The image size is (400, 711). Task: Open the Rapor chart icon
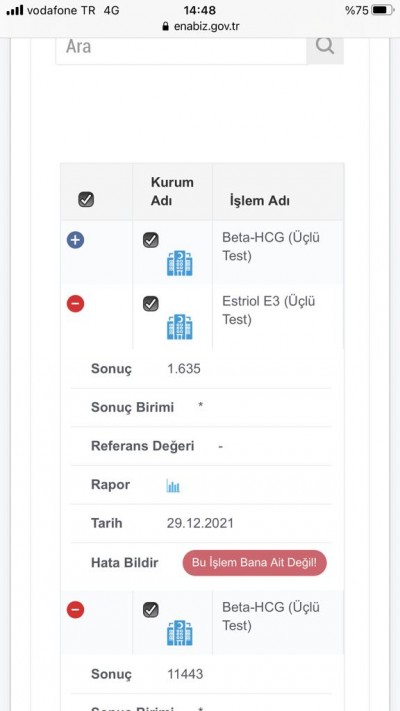tap(173, 486)
